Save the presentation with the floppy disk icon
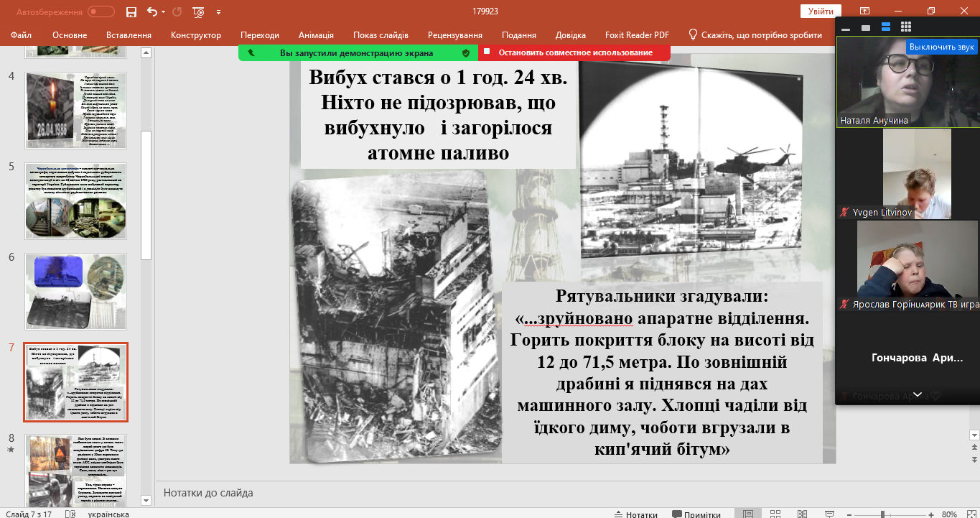This screenshot has height=518, width=980. pyautogui.click(x=131, y=11)
